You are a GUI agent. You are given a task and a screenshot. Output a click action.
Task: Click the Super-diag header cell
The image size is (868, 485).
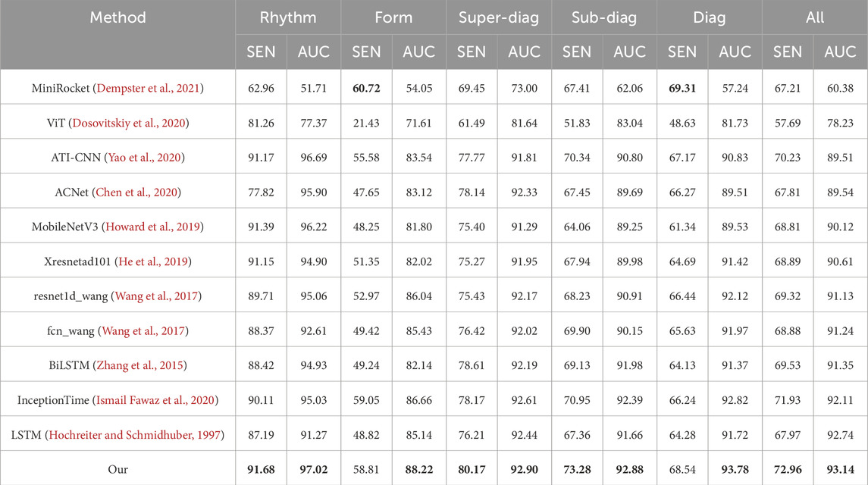click(x=499, y=17)
